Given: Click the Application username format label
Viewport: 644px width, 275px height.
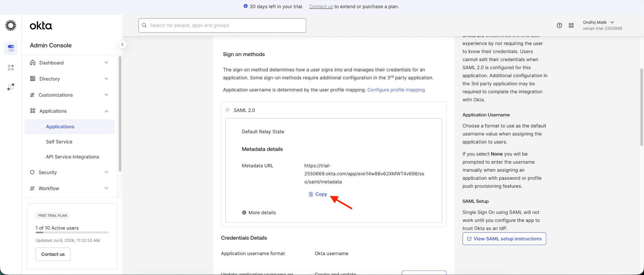Looking at the screenshot, I should [253, 253].
